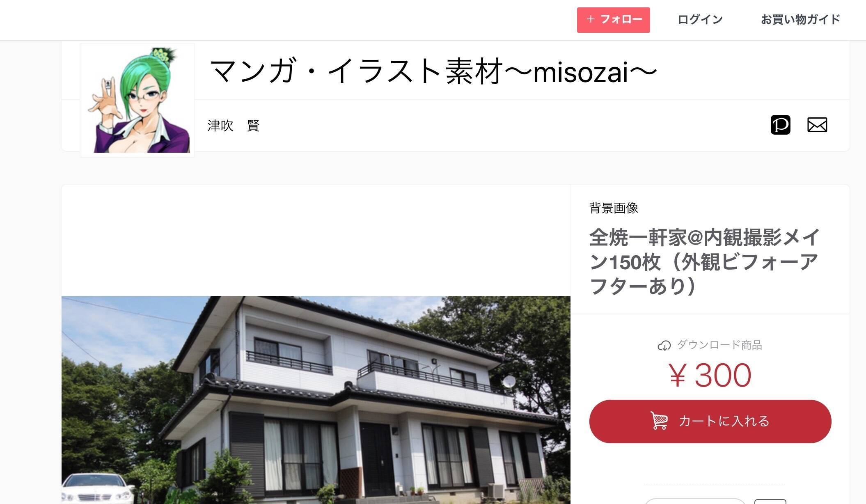Image resolution: width=866 pixels, height=504 pixels.
Task: Click the 全焼一軒家 product title
Action: (704, 262)
